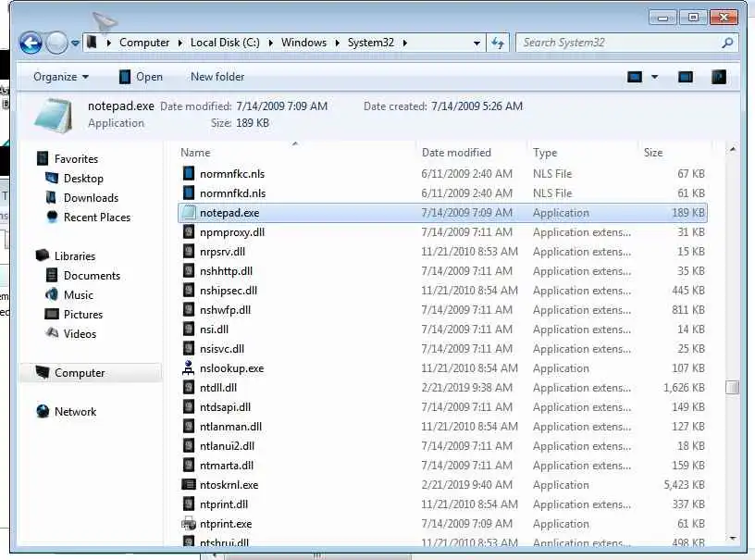The image size is (755, 560).
Task: Click the notepad.exe file icon
Action: pyautogui.click(x=189, y=212)
